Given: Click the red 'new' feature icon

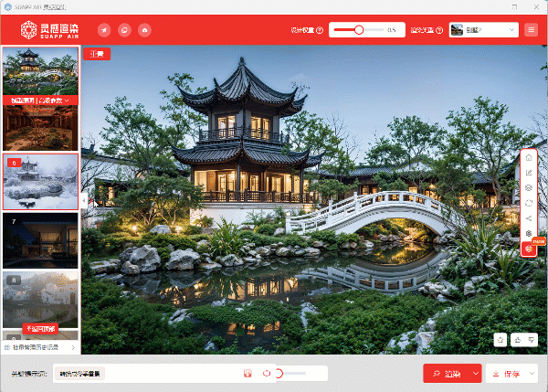Looking at the screenshot, I should coord(529,249).
